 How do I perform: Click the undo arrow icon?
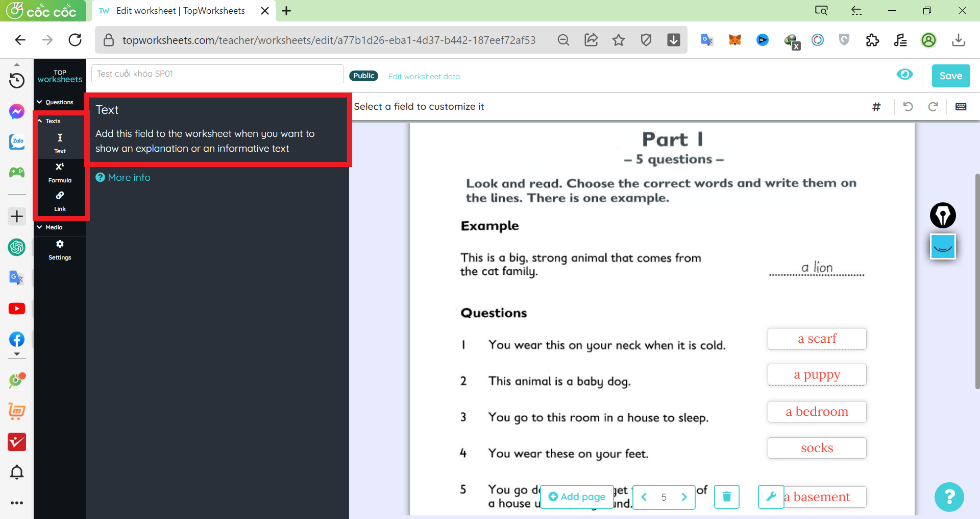coord(908,106)
